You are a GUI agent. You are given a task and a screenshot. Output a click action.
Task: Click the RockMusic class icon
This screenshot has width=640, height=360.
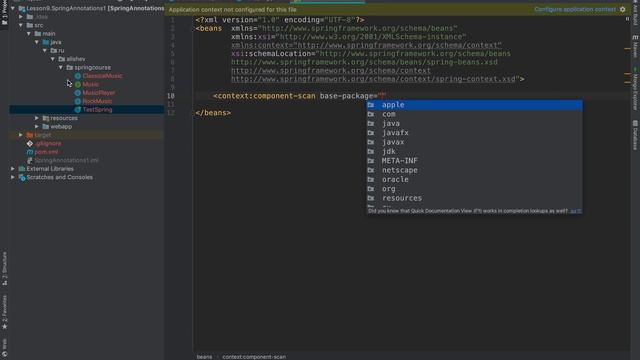[78, 101]
